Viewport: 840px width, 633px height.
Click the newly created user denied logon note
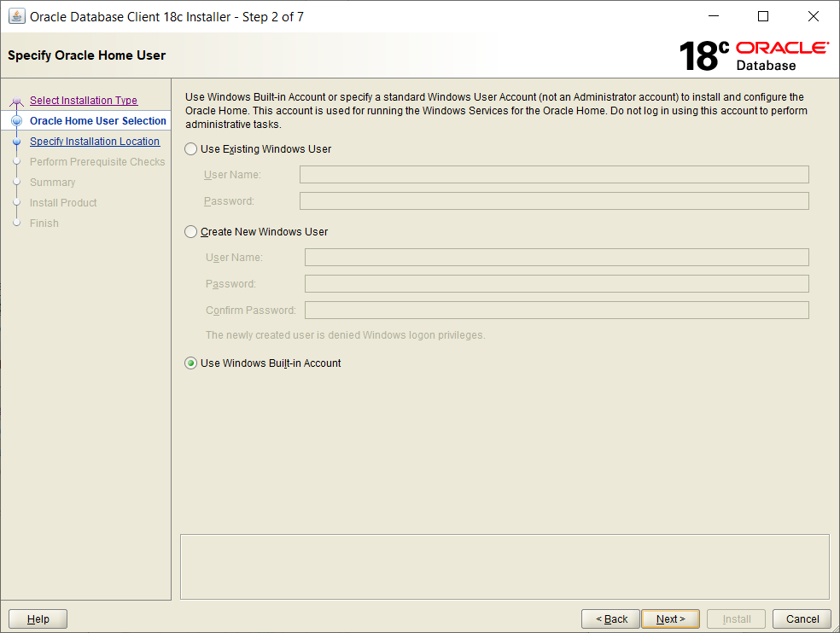click(x=346, y=335)
